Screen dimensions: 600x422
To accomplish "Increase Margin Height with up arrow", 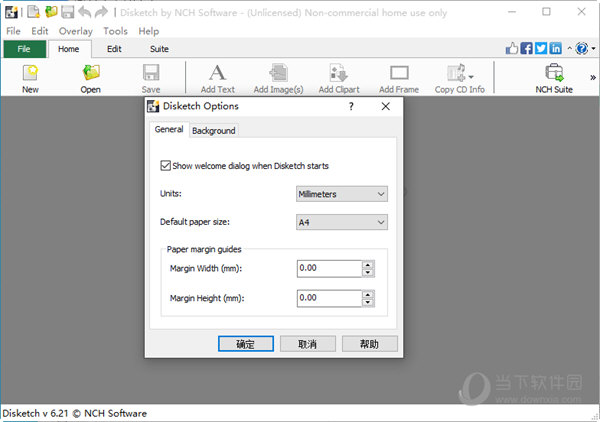I will [x=368, y=294].
